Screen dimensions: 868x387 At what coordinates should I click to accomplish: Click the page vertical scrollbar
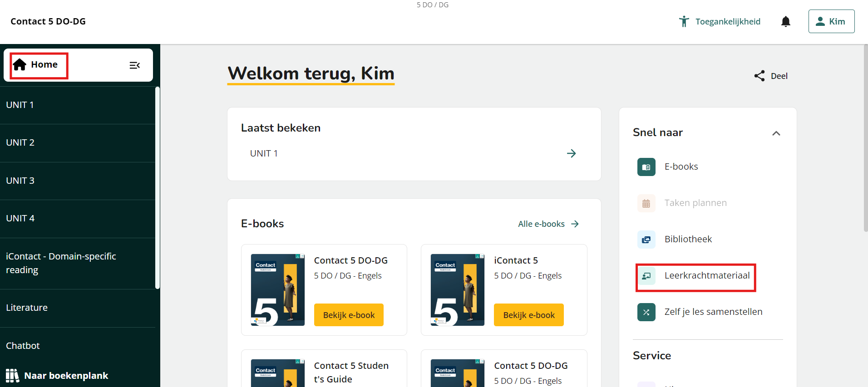pyautogui.click(x=865, y=138)
